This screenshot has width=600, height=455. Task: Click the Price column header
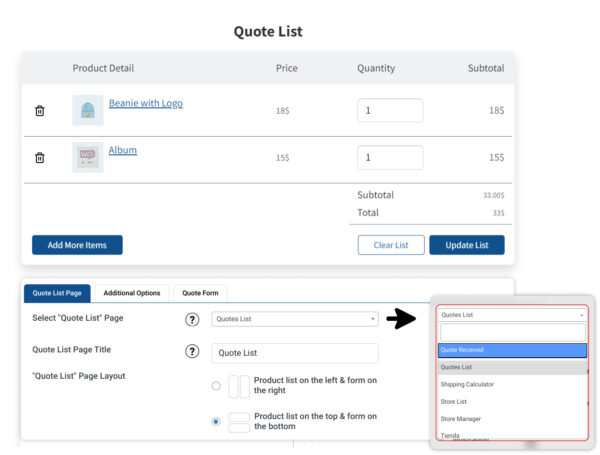[287, 68]
